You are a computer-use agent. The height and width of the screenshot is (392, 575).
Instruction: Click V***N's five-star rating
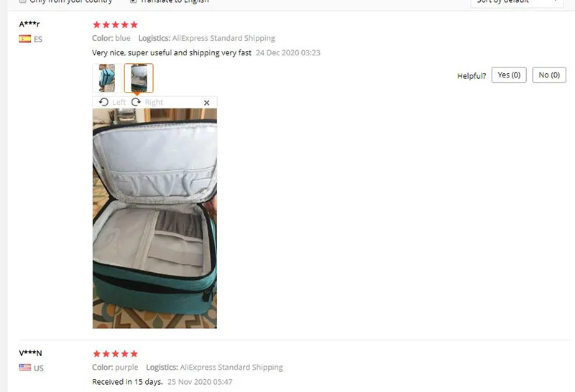pos(116,353)
